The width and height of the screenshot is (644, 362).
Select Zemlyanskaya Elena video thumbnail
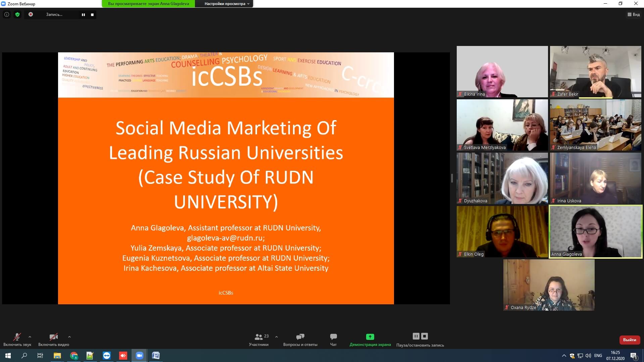tap(595, 125)
